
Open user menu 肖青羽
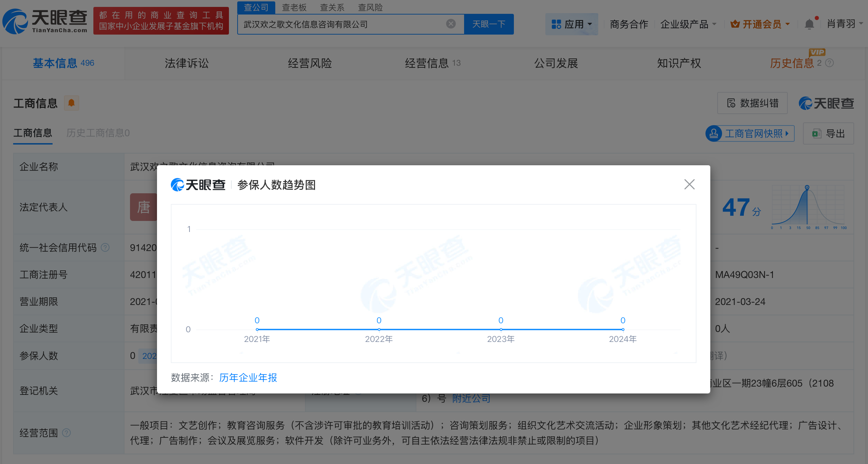844,24
